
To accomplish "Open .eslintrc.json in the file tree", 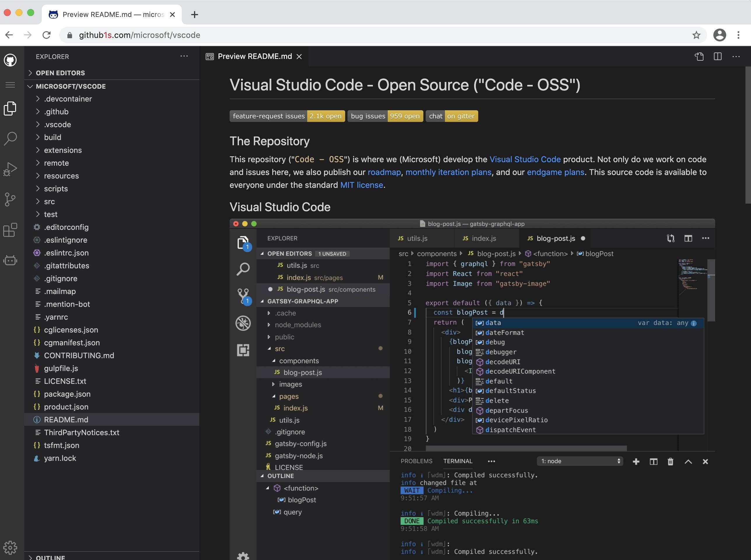I will [111, 253].
